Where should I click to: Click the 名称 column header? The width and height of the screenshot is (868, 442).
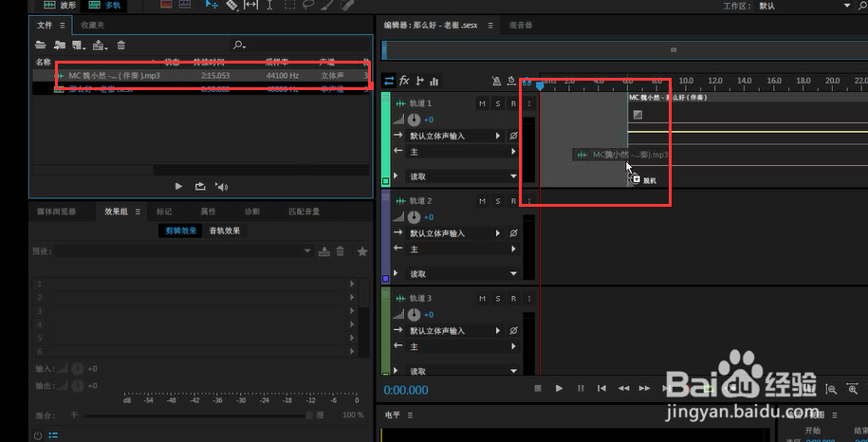tap(44, 62)
